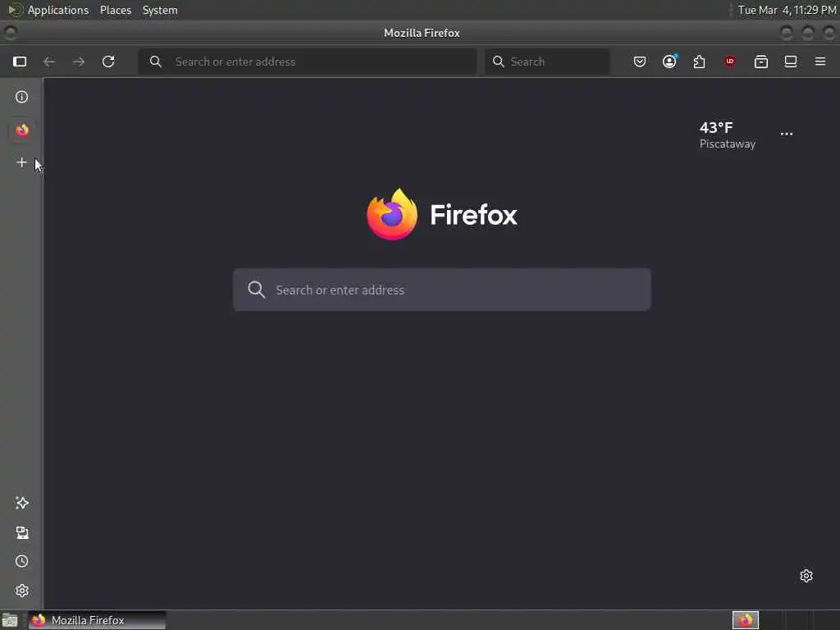
Task: Open the window menu button in the title bar
Action: click(x=10, y=33)
